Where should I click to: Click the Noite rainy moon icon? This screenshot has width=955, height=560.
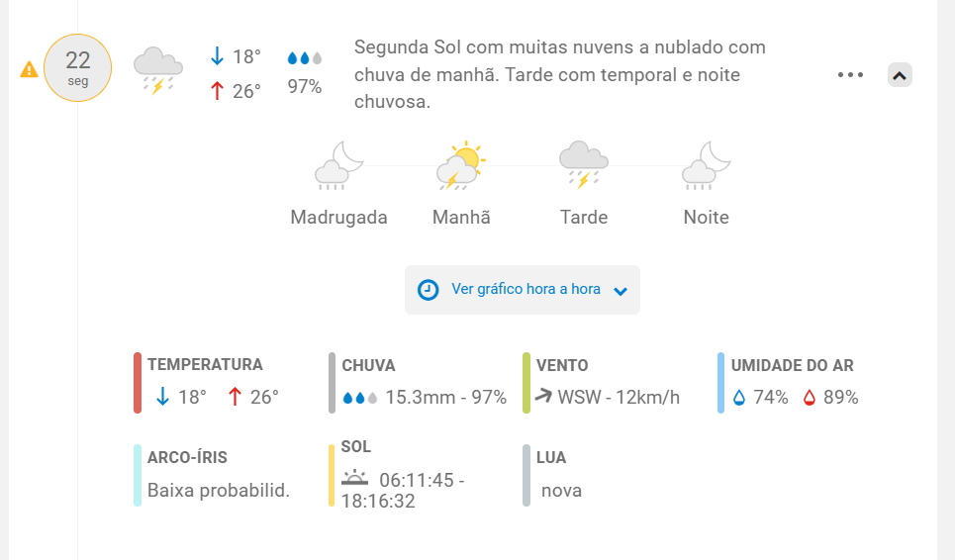point(706,165)
